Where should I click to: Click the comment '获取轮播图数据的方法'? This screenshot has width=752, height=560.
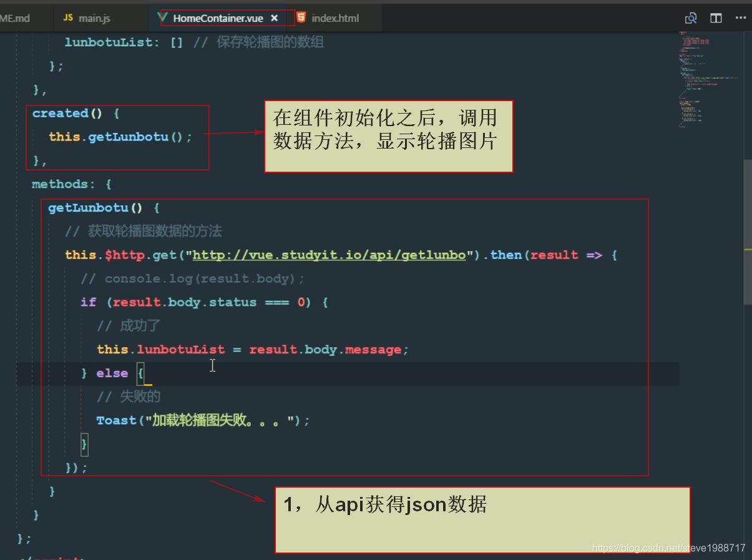pos(143,232)
